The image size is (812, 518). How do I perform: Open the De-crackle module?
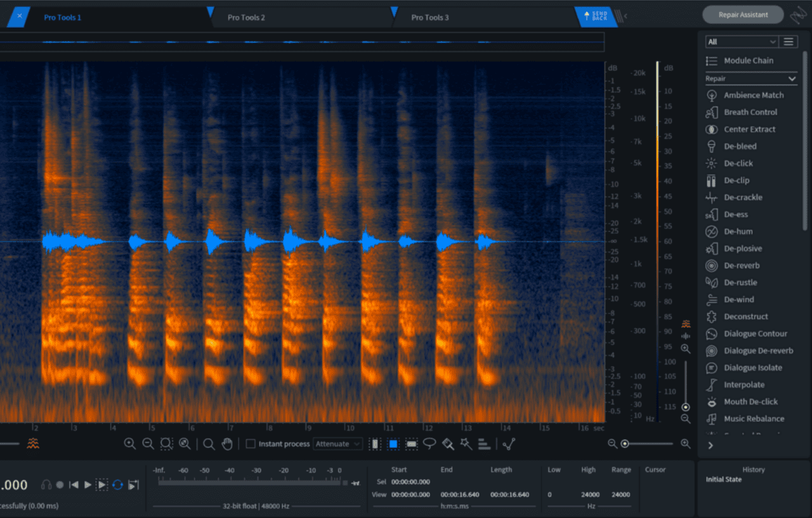pyautogui.click(x=734, y=198)
